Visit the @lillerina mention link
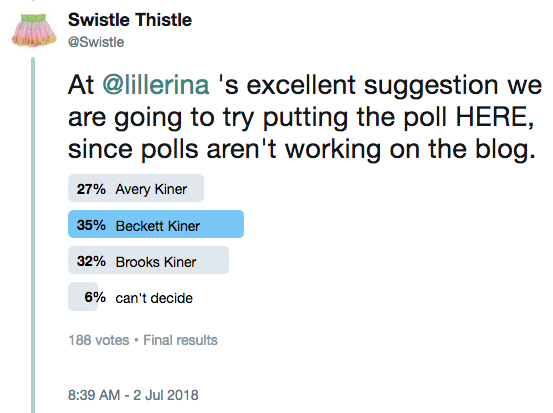This screenshot has height=413, width=553. 156,85
